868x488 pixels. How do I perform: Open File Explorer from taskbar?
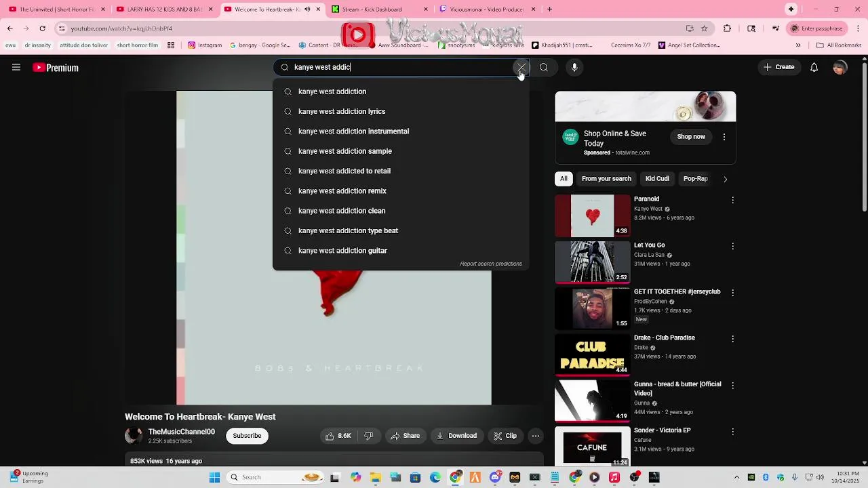376,478
